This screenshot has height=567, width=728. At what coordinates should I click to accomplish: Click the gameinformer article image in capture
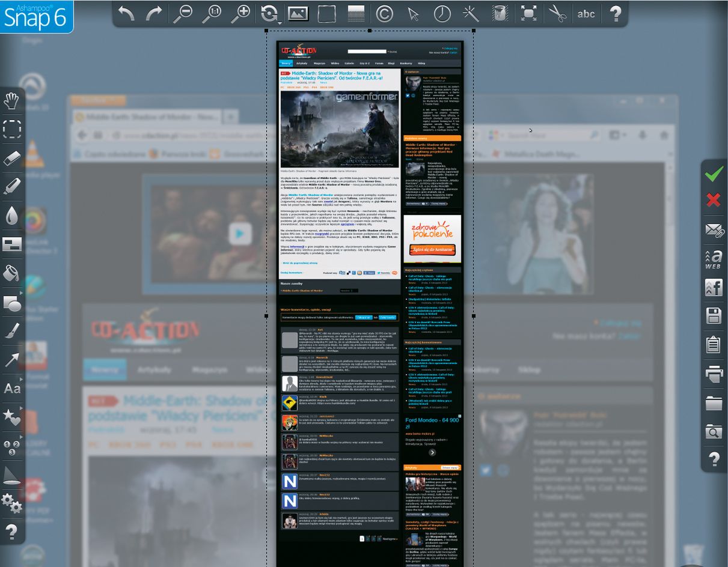[x=340, y=129]
